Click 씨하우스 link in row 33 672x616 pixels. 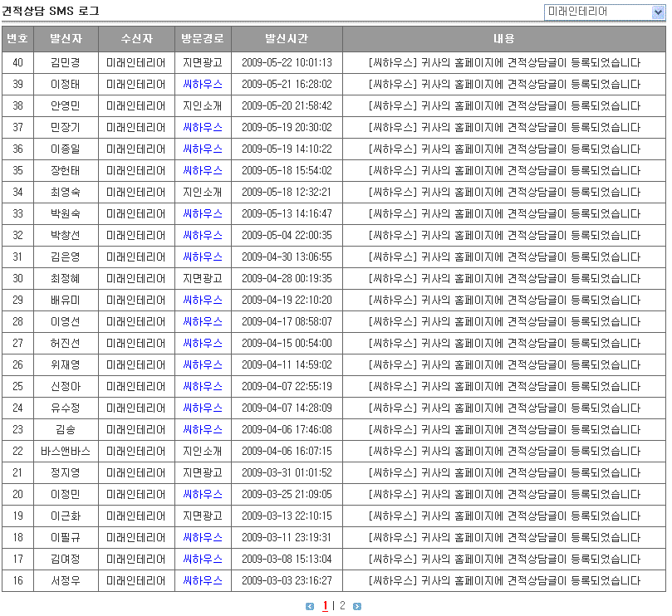(203, 213)
